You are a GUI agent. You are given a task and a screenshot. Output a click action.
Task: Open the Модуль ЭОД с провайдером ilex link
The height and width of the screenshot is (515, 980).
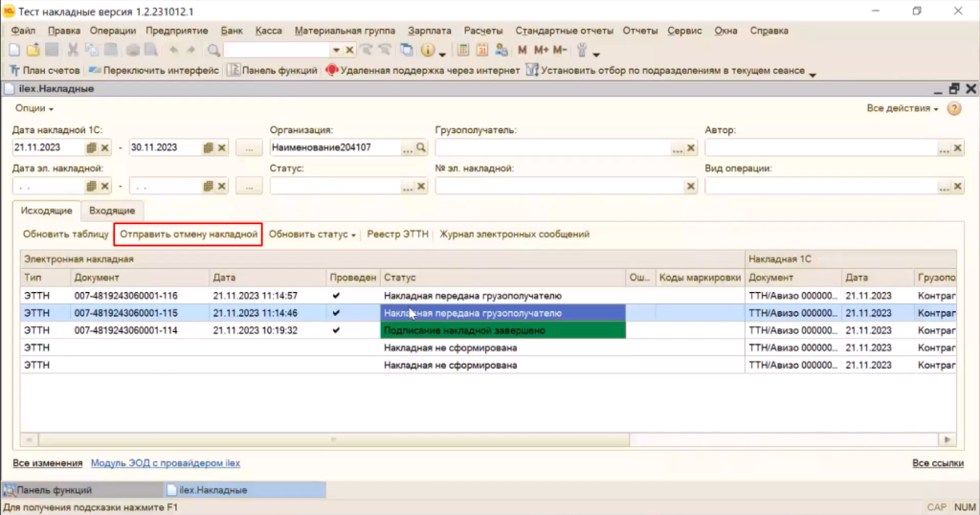tap(165, 463)
